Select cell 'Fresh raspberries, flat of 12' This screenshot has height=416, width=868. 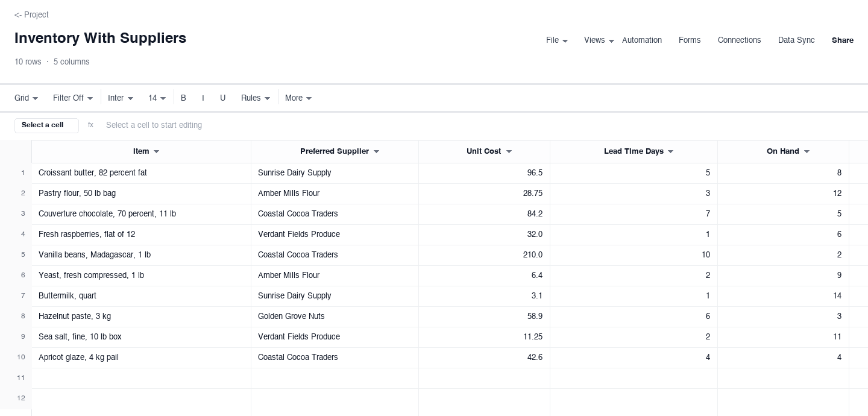click(x=141, y=235)
